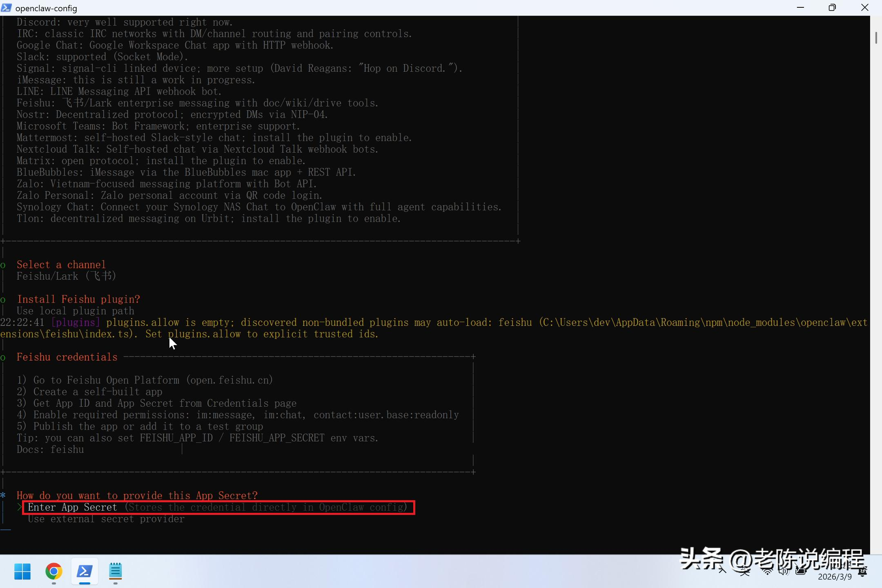The width and height of the screenshot is (882, 588).
Task: Open the Notepad taskbar icon
Action: 116,571
